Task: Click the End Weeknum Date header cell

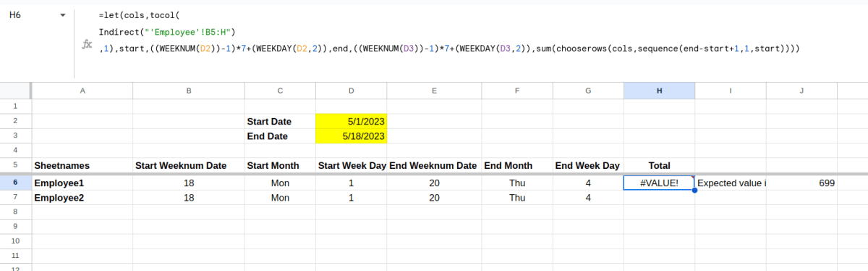Action: pos(434,165)
